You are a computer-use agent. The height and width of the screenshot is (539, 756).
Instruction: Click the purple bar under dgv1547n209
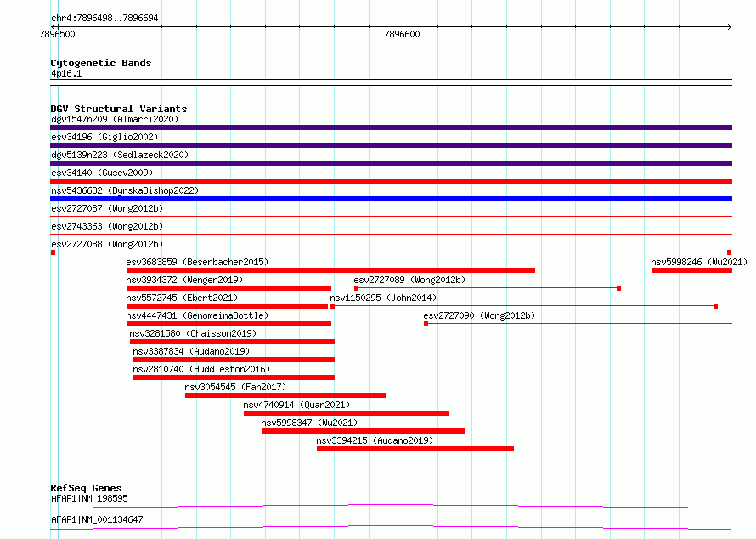pos(391,128)
